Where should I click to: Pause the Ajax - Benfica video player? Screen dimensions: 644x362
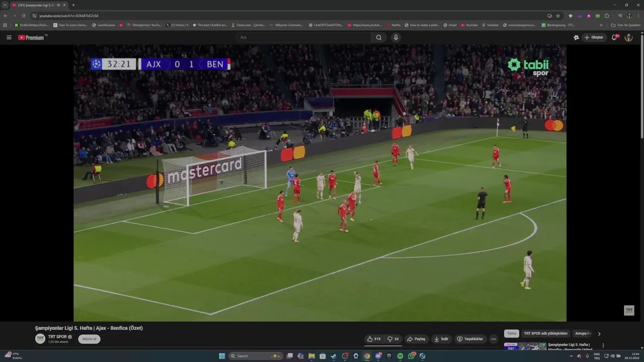click(320, 183)
